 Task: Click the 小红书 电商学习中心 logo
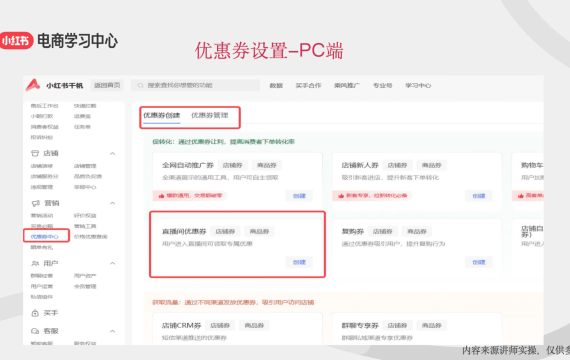tap(59, 41)
